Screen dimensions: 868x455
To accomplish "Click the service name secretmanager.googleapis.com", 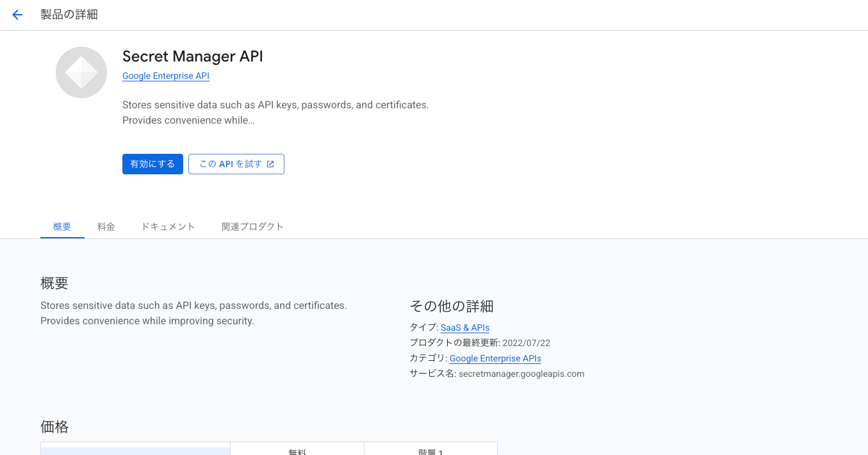I will pos(521,374).
